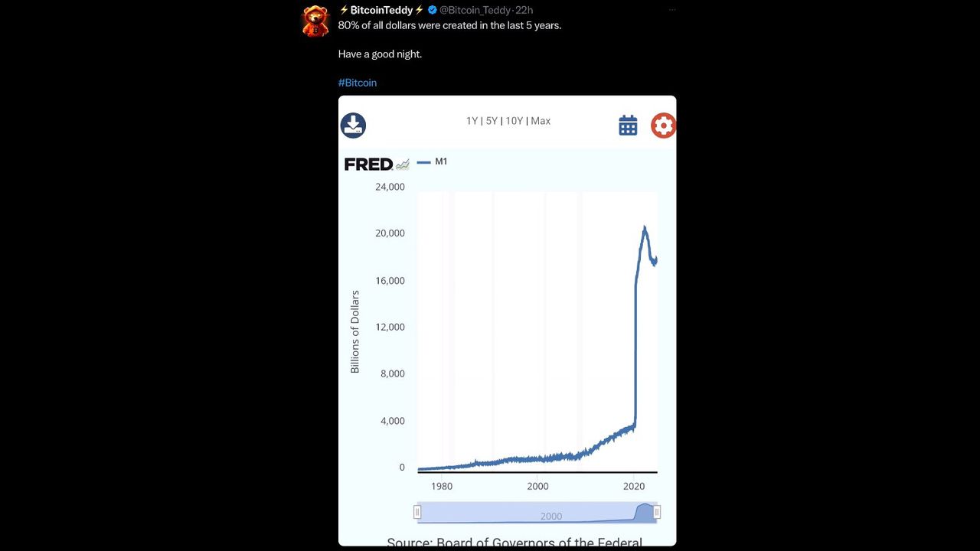Click the blue verified badge
This screenshot has width=980, height=551.
coord(432,10)
